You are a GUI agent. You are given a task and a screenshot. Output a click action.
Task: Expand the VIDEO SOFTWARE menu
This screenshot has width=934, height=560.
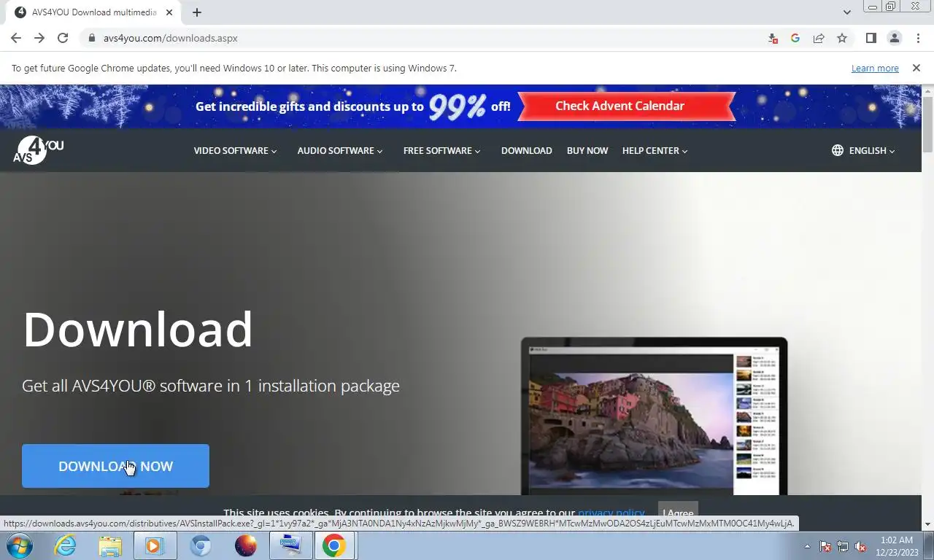pos(235,150)
